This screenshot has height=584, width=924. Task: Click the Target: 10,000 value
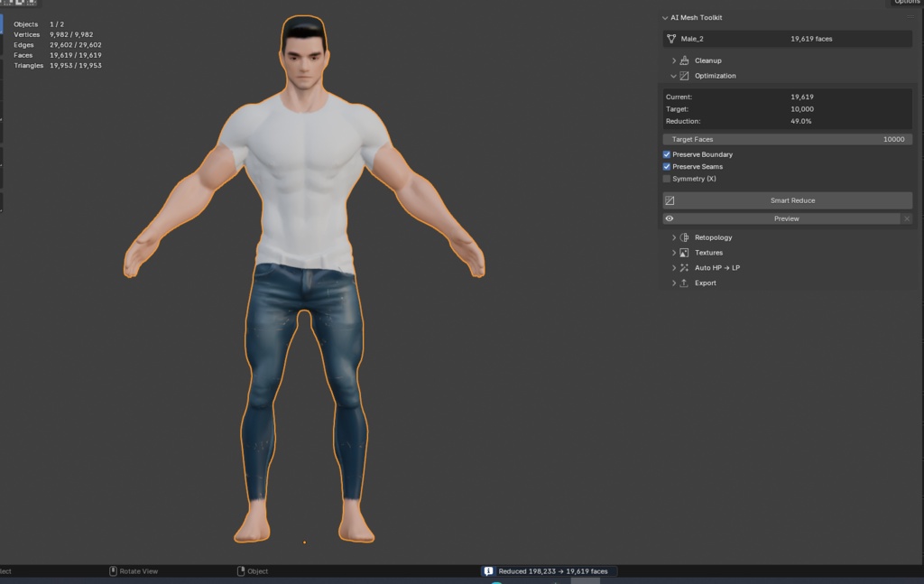coord(802,109)
